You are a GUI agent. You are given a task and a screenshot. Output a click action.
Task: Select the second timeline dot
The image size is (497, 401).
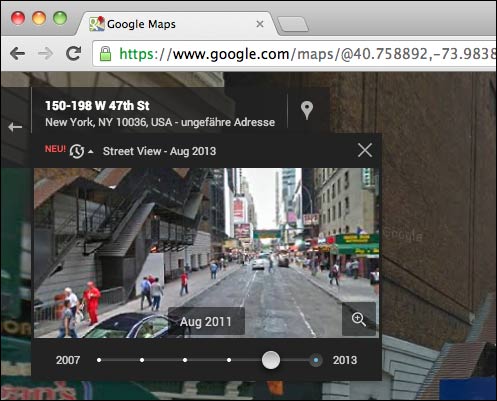(142, 360)
